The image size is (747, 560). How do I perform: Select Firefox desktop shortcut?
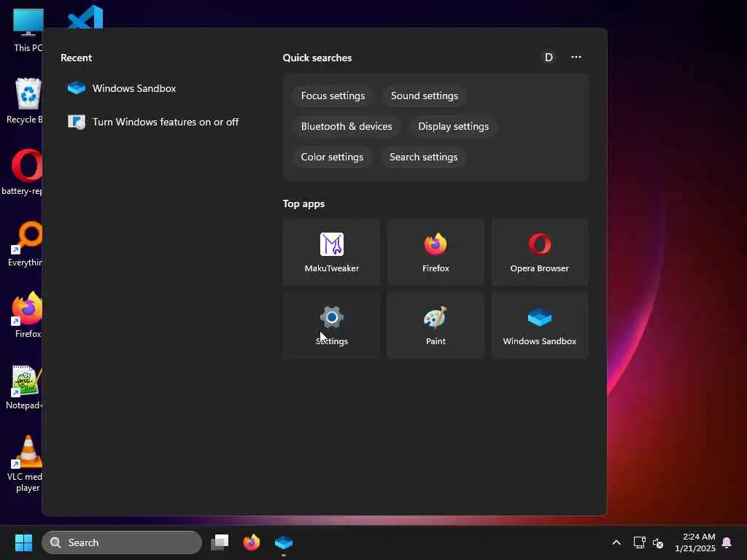[28, 315]
